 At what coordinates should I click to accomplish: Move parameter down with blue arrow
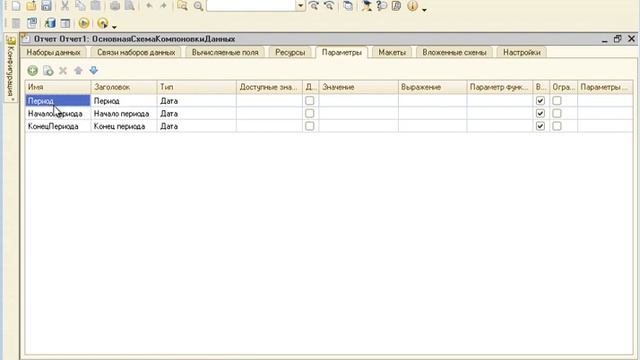click(x=93, y=70)
